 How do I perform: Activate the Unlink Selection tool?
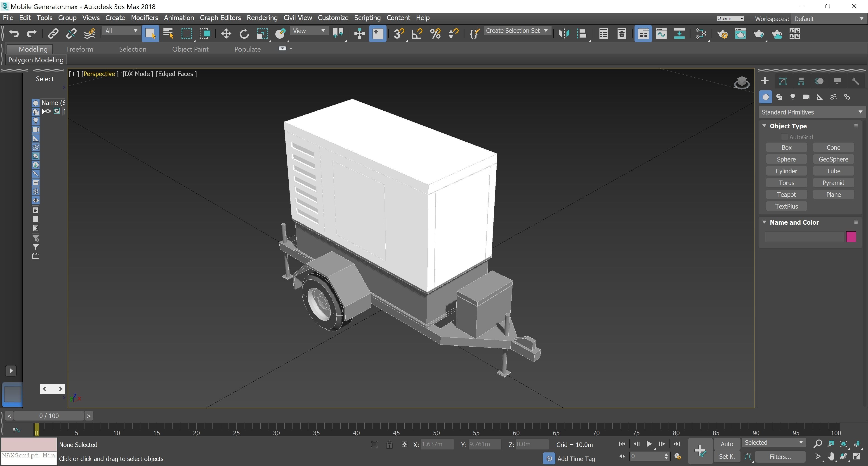pyautogui.click(x=71, y=33)
